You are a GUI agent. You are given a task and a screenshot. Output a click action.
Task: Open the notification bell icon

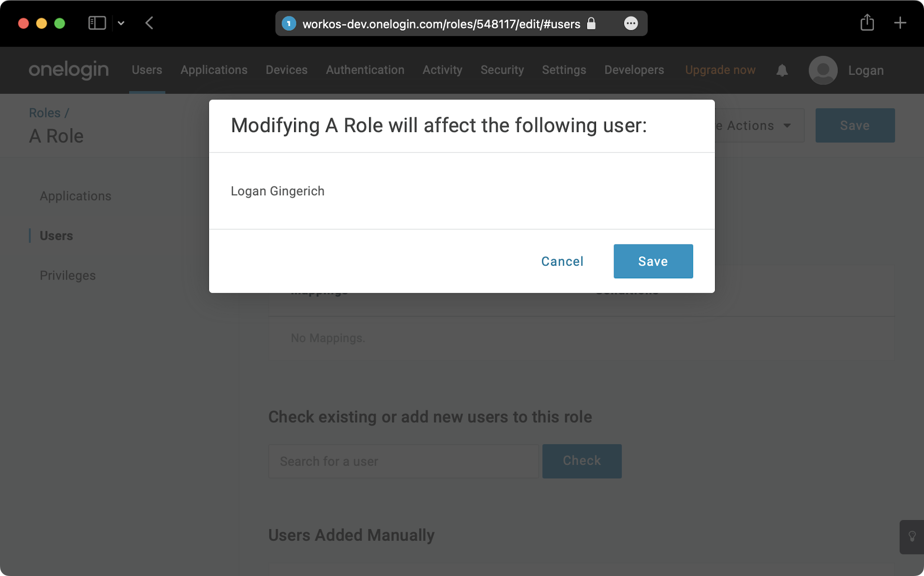click(782, 70)
